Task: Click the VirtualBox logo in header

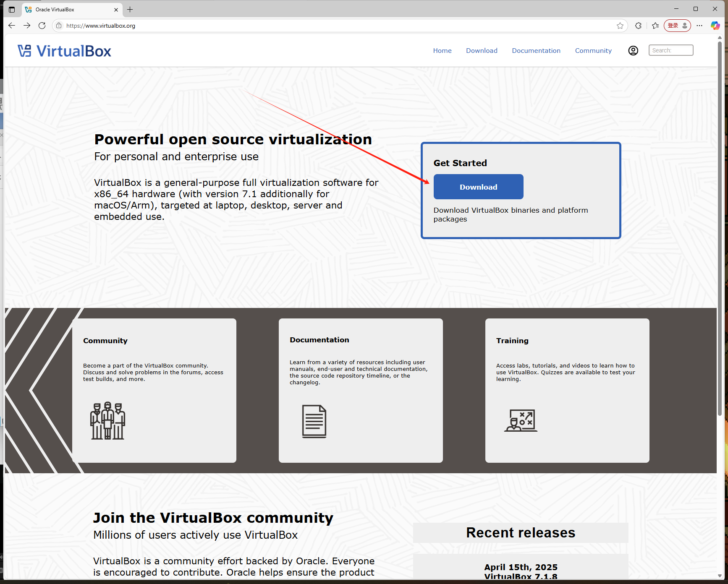Action: point(64,51)
